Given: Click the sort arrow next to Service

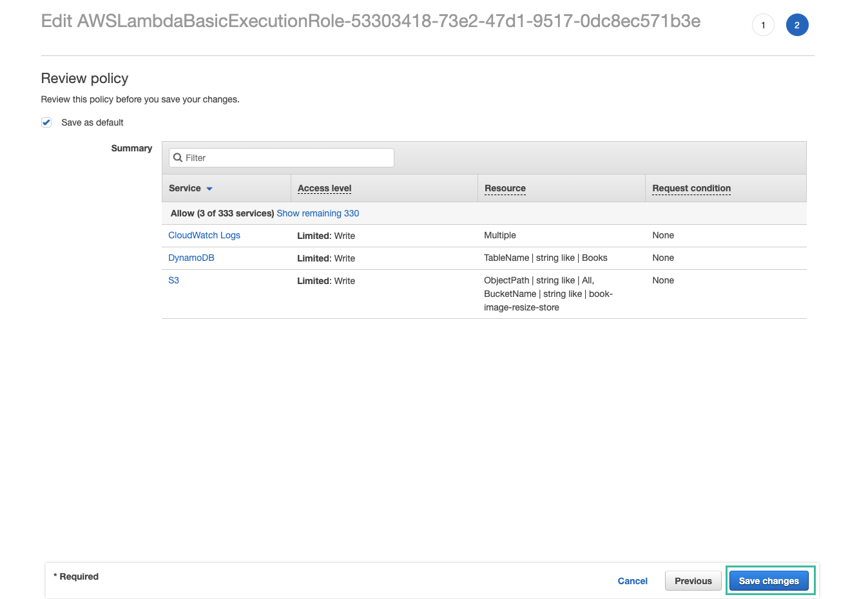Looking at the screenshot, I should coord(208,189).
